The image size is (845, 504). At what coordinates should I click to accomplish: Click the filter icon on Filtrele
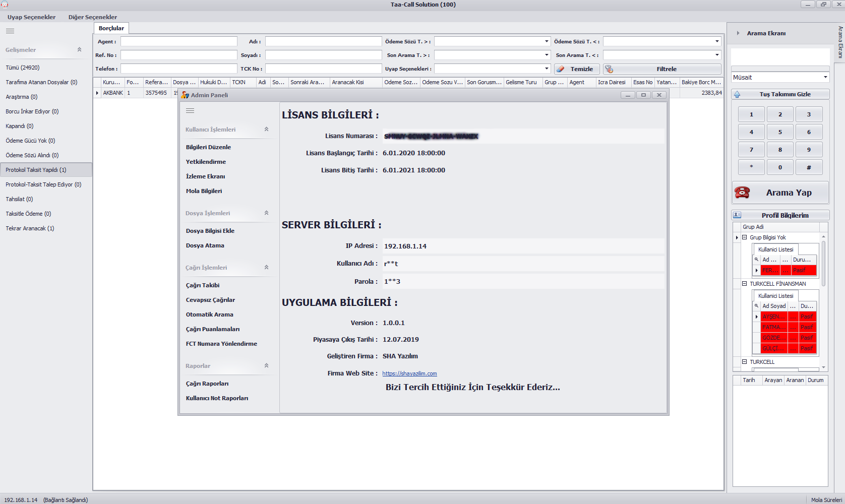tap(609, 69)
